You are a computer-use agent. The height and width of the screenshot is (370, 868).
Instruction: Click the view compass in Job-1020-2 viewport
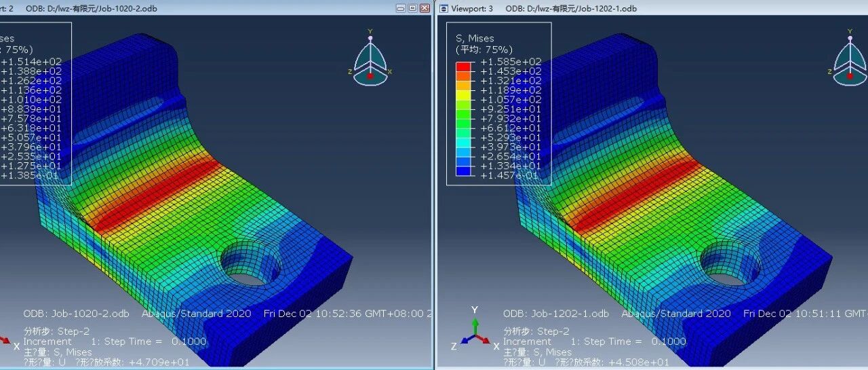[370, 58]
